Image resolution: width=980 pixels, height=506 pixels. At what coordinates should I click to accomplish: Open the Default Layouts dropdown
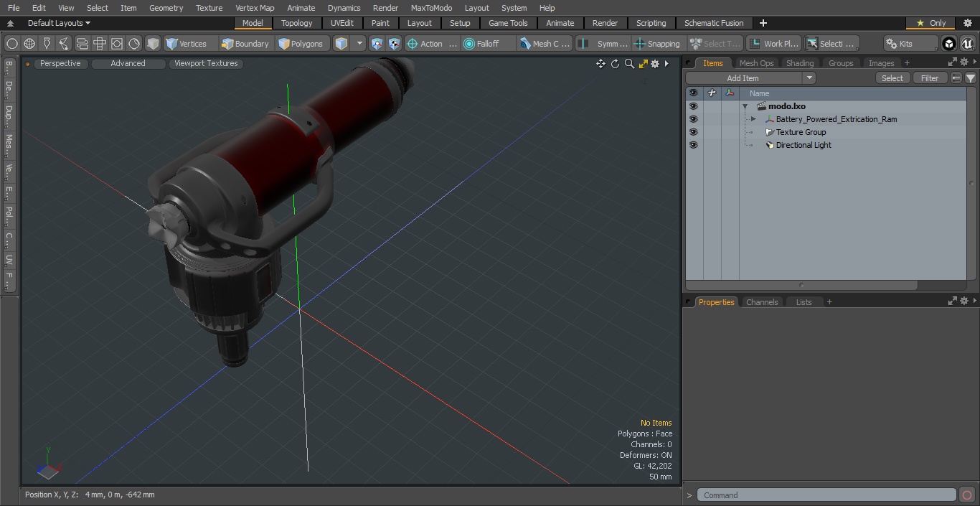point(59,23)
